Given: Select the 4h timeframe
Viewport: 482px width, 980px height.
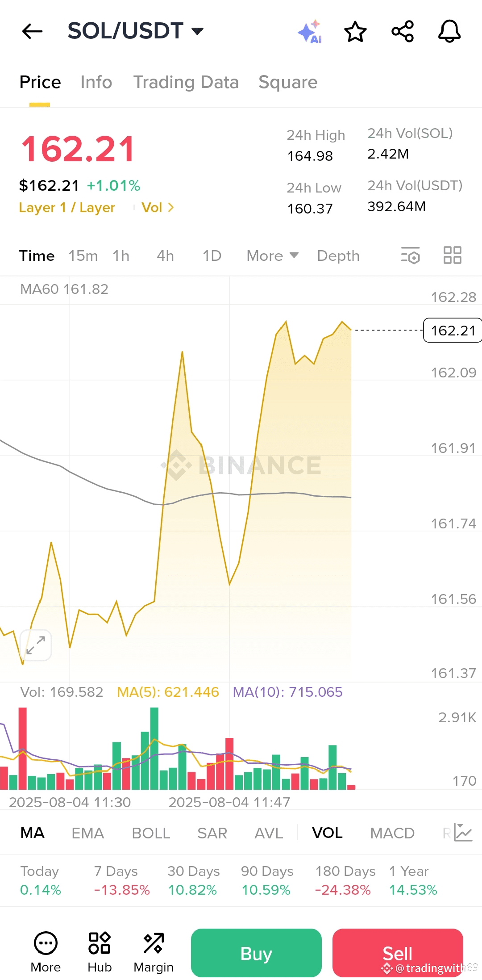Looking at the screenshot, I should pos(165,256).
